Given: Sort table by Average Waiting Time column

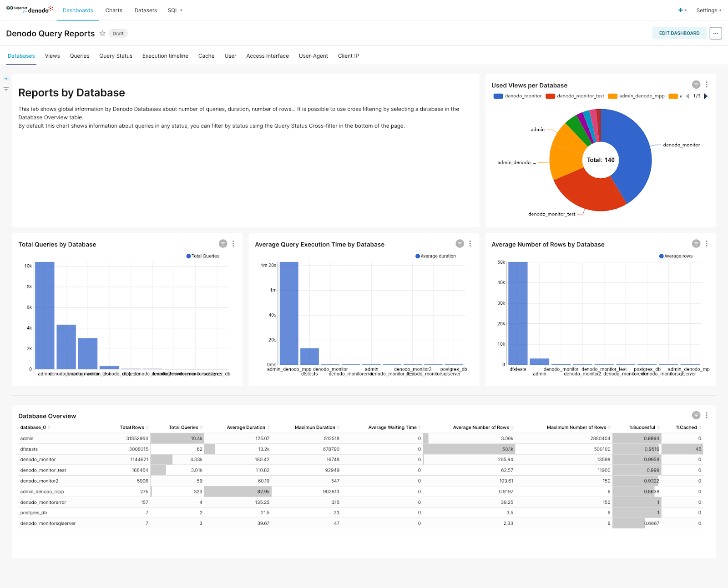Looking at the screenshot, I should pos(394,427).
